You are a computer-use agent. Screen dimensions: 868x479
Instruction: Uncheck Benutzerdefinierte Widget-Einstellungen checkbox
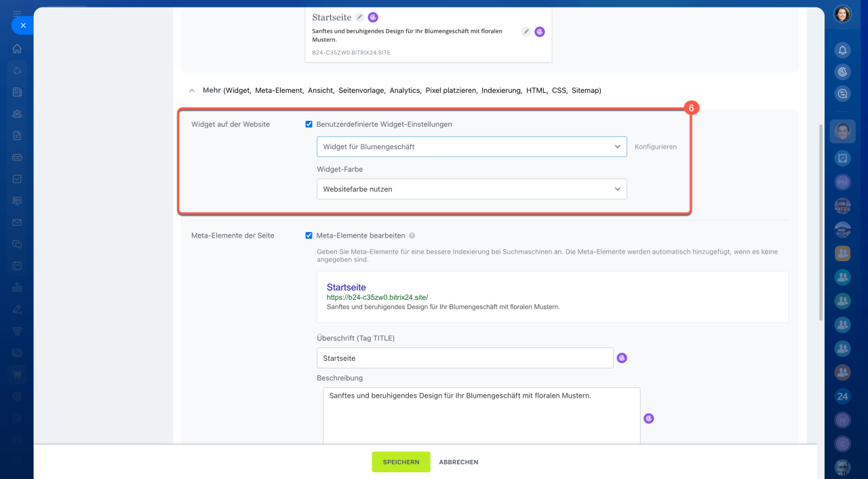[309, 125]
